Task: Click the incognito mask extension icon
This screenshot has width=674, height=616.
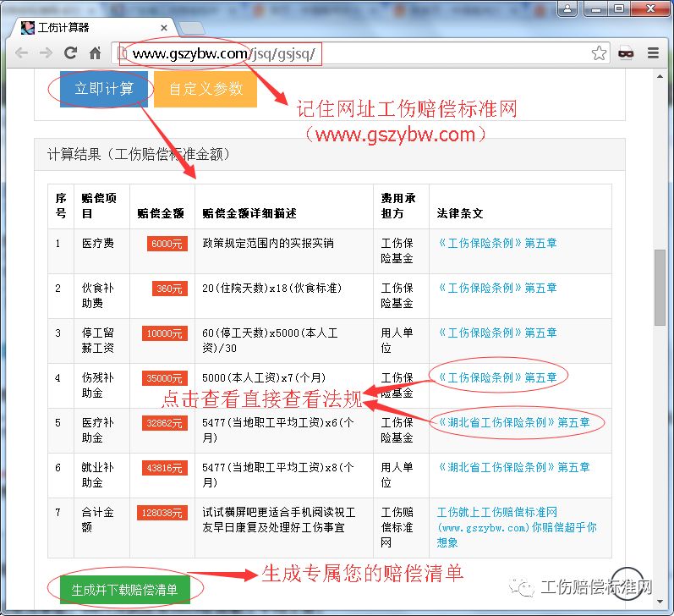Action: point(626,53)
